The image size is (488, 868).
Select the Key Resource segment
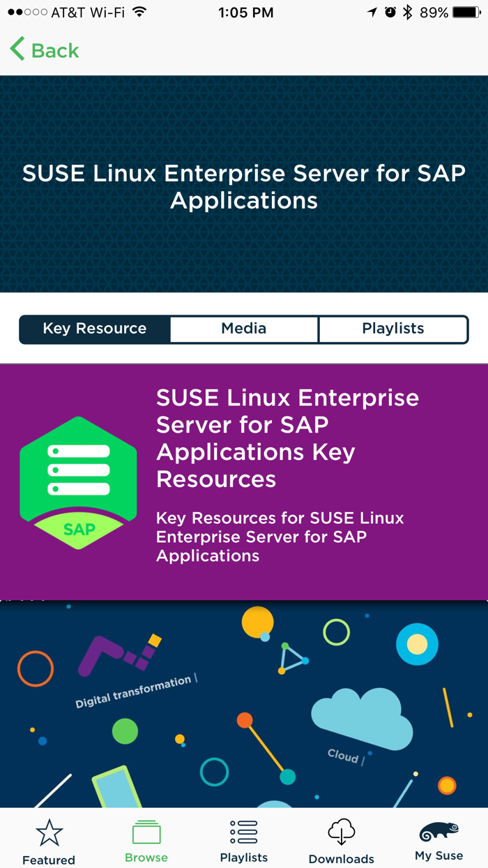pos(95,329)
